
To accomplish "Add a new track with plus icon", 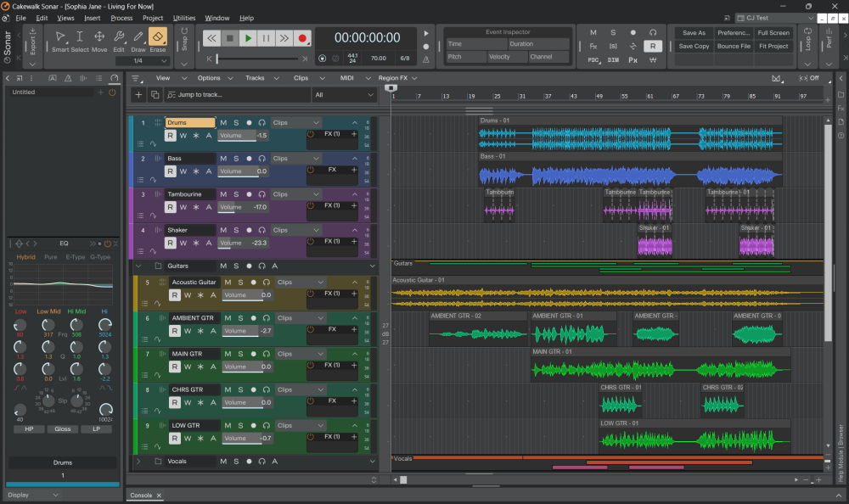I will click(x=138, y=95).
